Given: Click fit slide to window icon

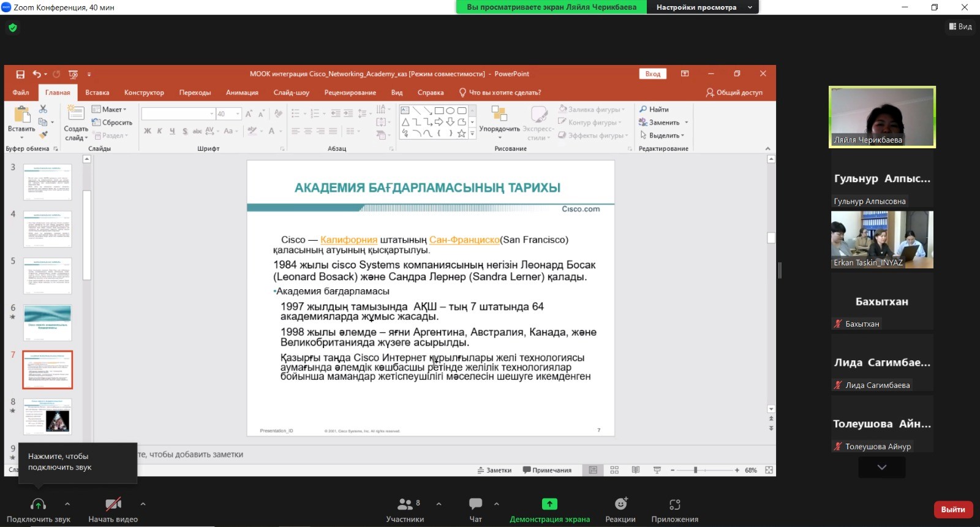Looking at the screenshot, I should 769,470.
